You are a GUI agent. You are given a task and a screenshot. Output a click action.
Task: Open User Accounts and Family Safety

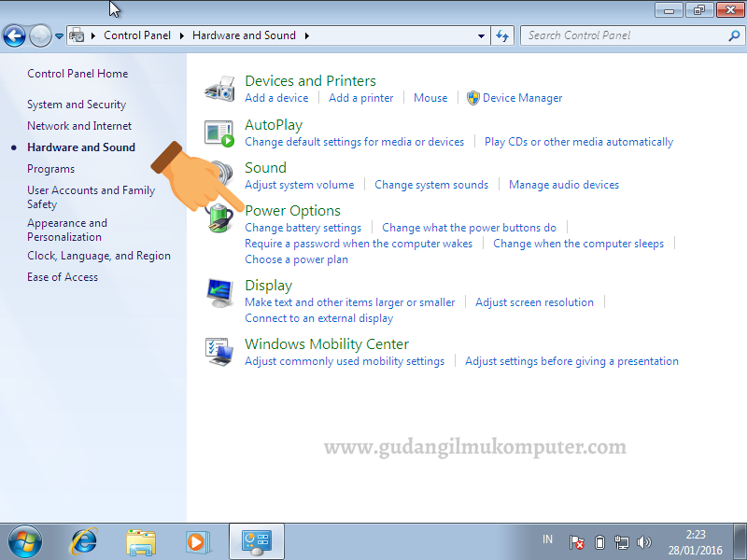[x=91, y=197]
